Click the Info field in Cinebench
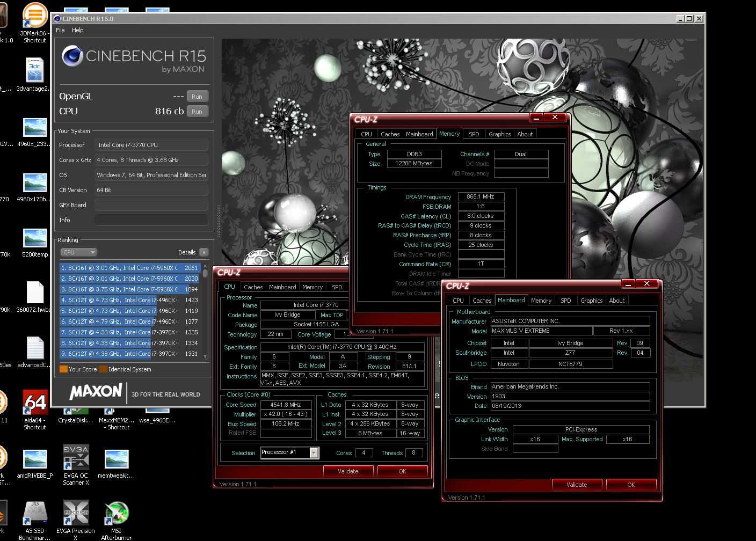The height and width of the screenshot is (541, 756). [x=151, y=220]
